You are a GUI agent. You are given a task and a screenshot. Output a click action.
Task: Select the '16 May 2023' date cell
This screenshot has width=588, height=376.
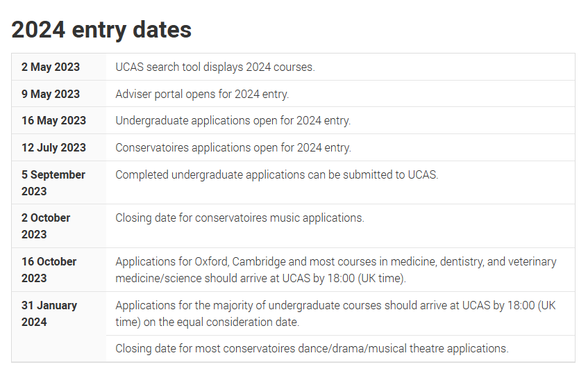(x=53, y=120)
